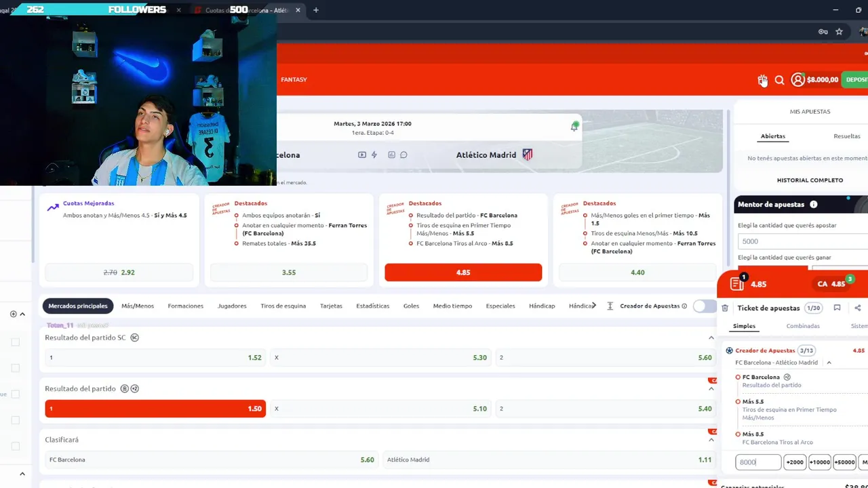Image resolution: width=868 pixels, height=488 pixels.
Task: Open the Estadísticas market tab
Action: tap(373, 306)
